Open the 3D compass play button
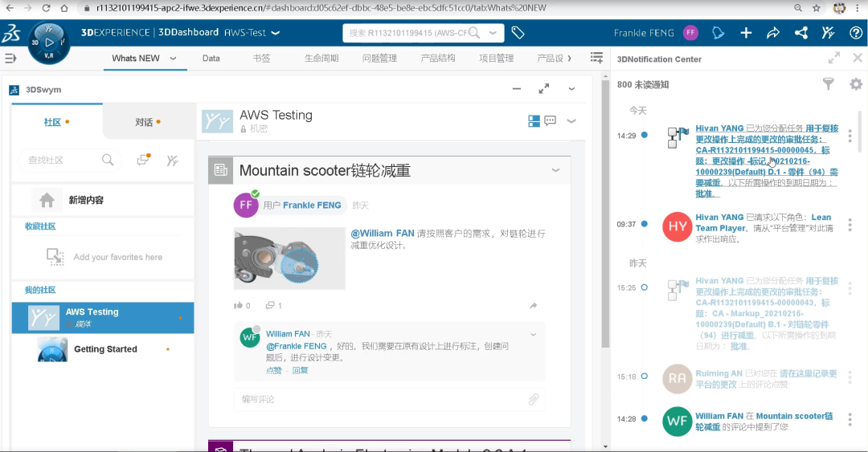 click(50, 42)
